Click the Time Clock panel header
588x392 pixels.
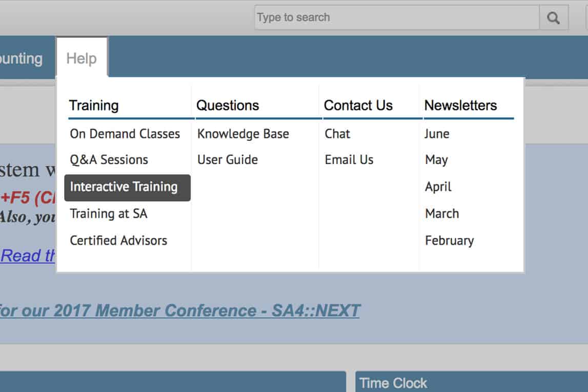click(x=472, y=382)
